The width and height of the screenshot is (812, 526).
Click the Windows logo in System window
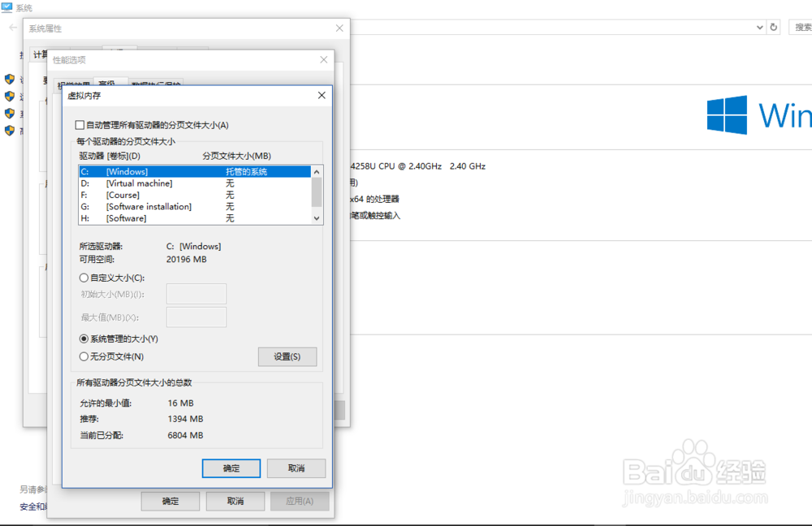coord(727,115)
